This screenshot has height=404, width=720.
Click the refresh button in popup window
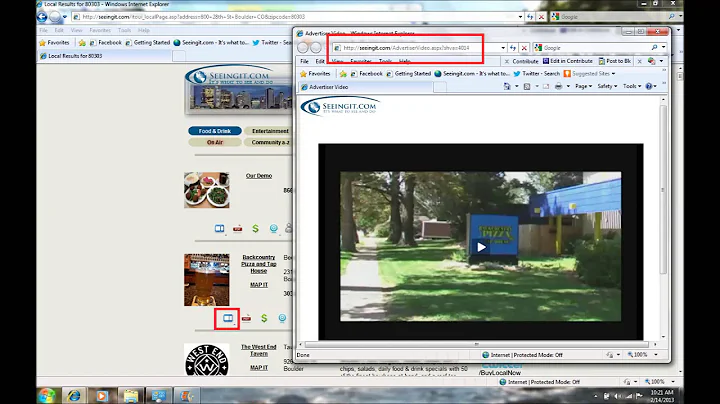pyautogui.click(x=513, y=48)
